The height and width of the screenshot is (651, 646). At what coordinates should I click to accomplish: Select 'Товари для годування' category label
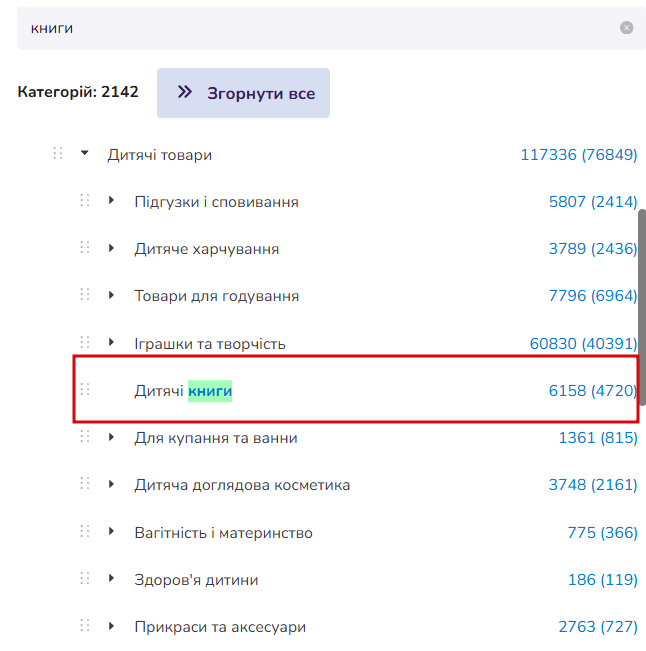coord(217,296)
